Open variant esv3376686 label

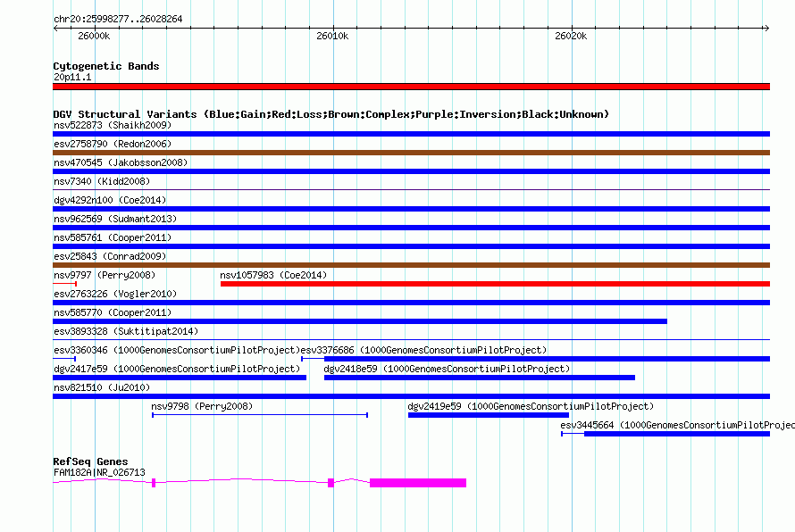(424, 350)
